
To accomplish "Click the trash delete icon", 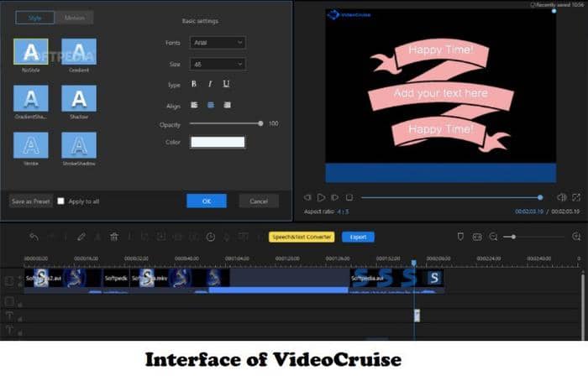I will 114,237.
